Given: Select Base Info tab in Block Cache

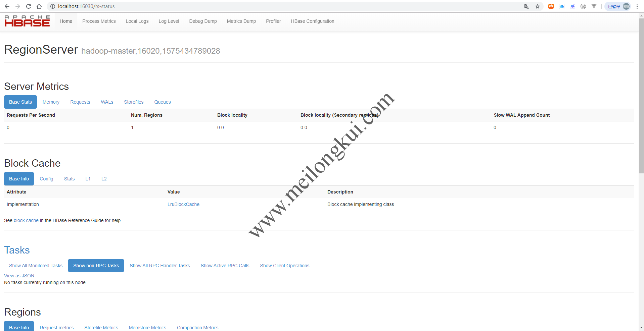Looking at the screenshot, I should point(19,179).
